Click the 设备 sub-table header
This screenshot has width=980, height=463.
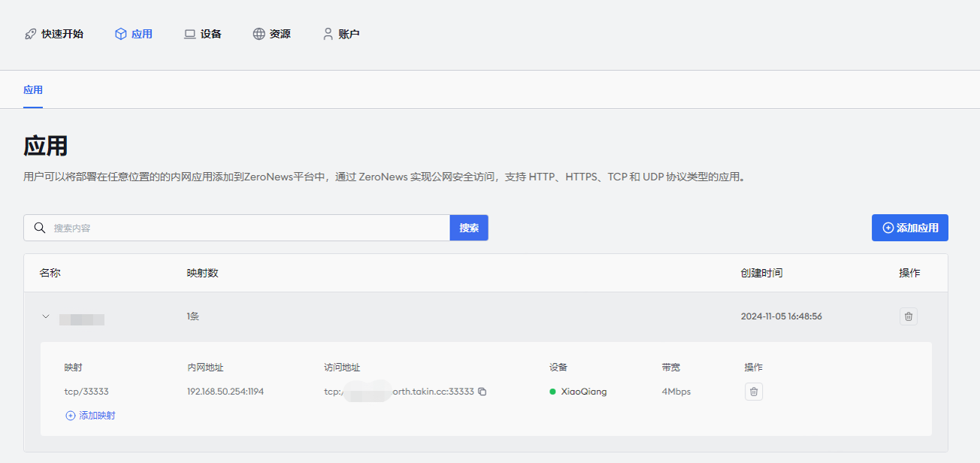point(558,368)
